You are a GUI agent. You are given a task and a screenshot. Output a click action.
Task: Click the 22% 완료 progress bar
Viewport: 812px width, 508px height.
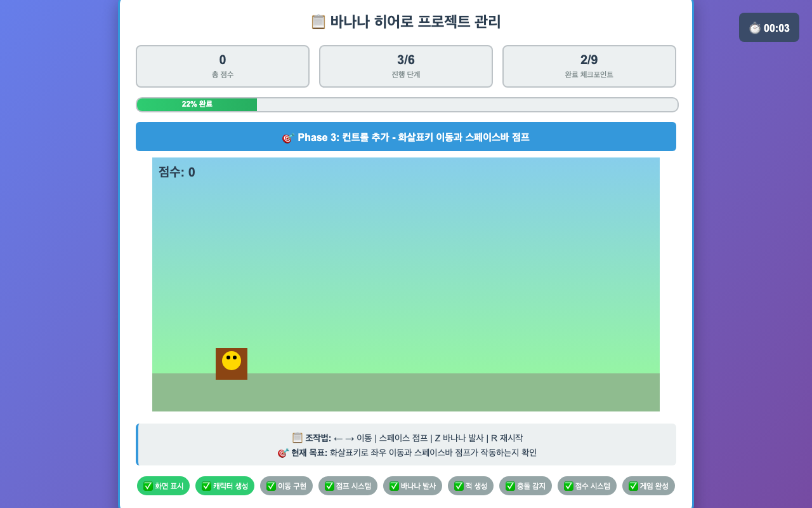[x=407, y=105]
